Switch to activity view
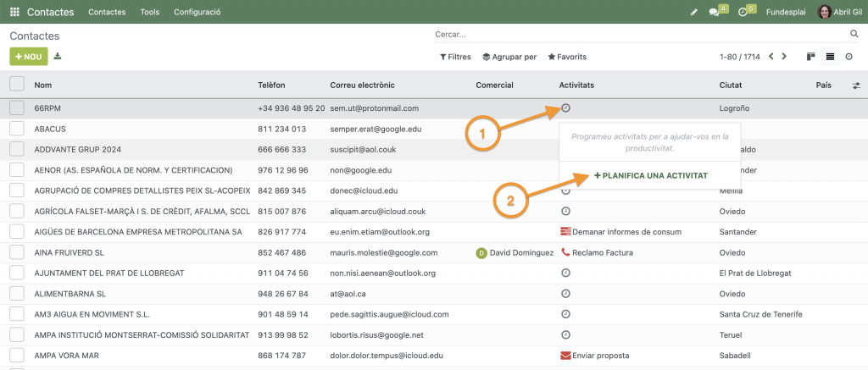The height and width of the screenshot is (370, 868). click(x=849, y=57)
